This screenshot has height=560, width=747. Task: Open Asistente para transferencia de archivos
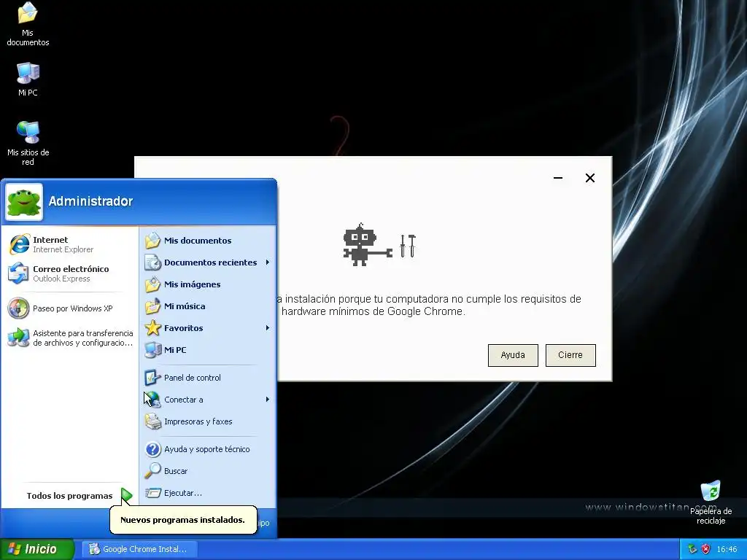click(71, 338)
